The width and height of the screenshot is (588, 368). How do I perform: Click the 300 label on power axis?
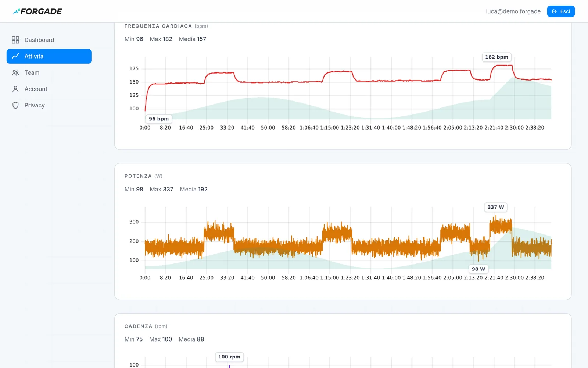pos(134,222)
